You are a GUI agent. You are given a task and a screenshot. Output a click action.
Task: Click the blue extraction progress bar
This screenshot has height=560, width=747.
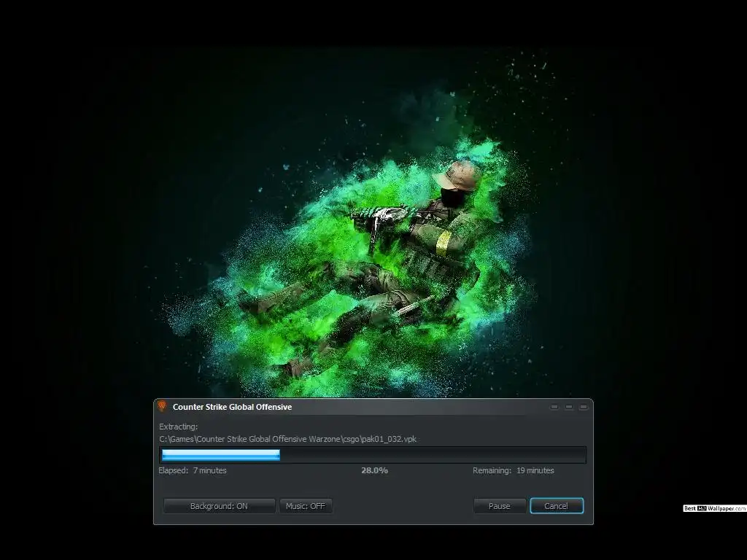pyautogui.click(x=373, y=455)
